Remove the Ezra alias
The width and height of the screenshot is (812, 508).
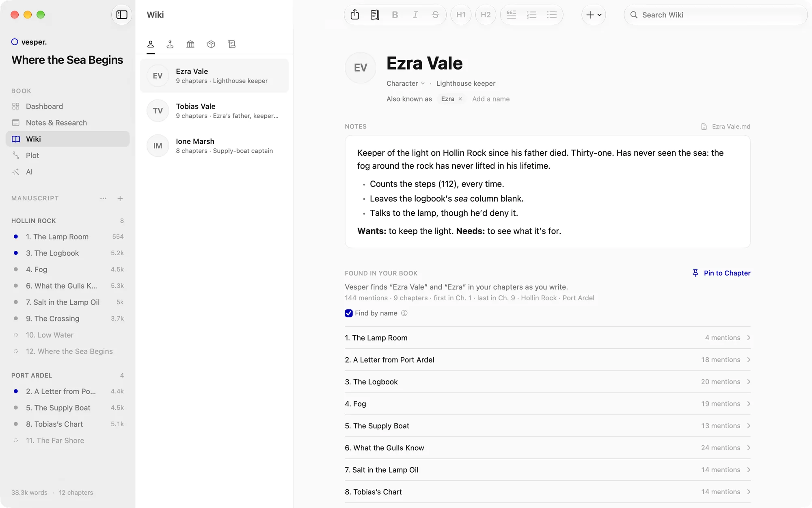click(x=460, y=99)
